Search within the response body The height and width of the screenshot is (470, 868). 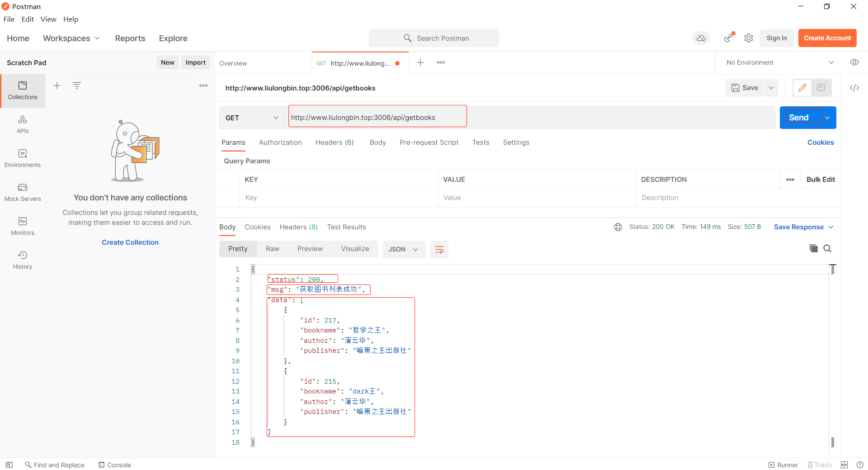[827, 248]
